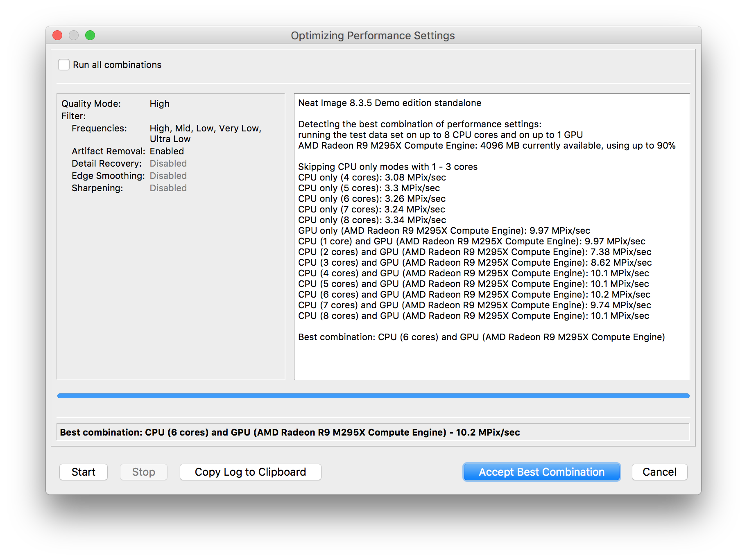The width and height of the screenshot is (747, 560).
Task: Click the 'CPU only (4 cores): 3.08 MPix/sec' line
Action: pyautogui.click(x=372, y=178)
